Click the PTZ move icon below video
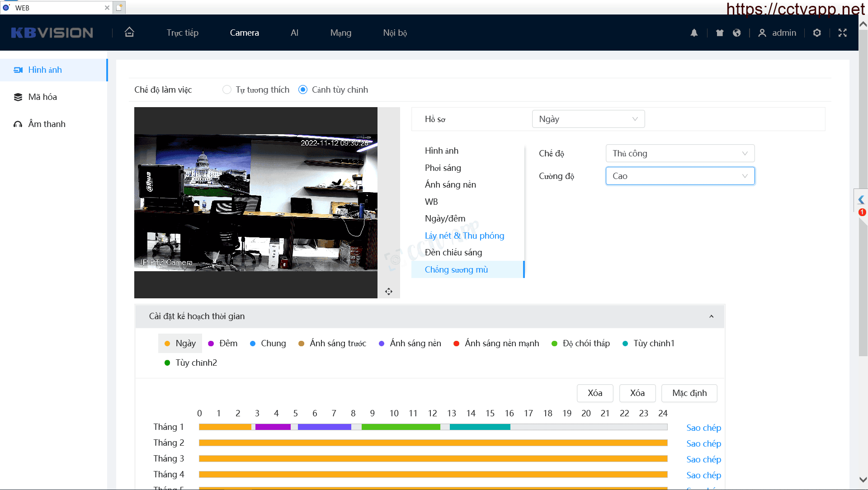The height and width of the screenshot is (490, 868). point(389,292)
